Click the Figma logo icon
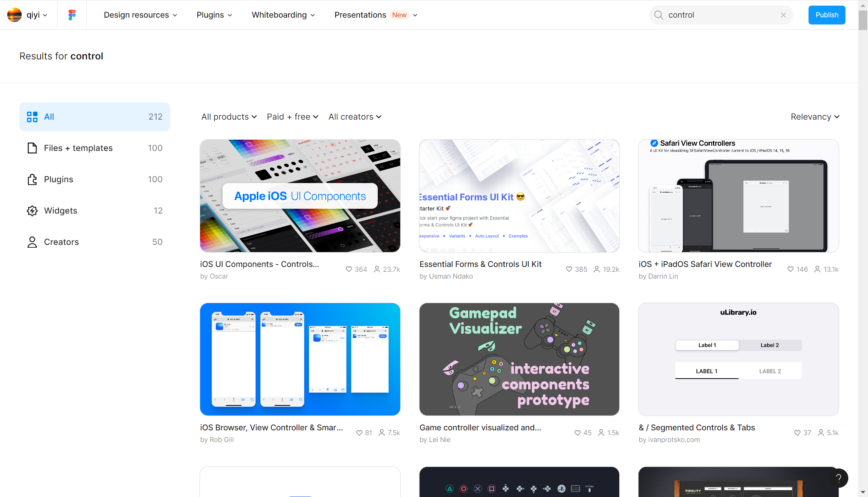Screen dimensions: 868x497 72,15
